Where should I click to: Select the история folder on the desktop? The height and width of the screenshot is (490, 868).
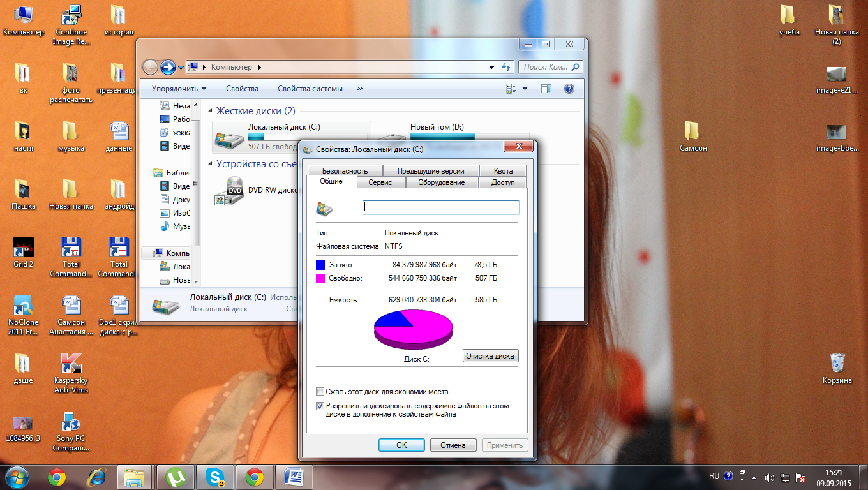click(119, 20)
